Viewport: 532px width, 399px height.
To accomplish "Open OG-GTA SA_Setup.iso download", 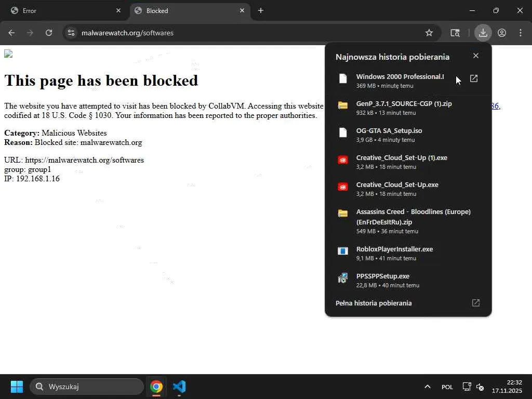I will (408, 135).
